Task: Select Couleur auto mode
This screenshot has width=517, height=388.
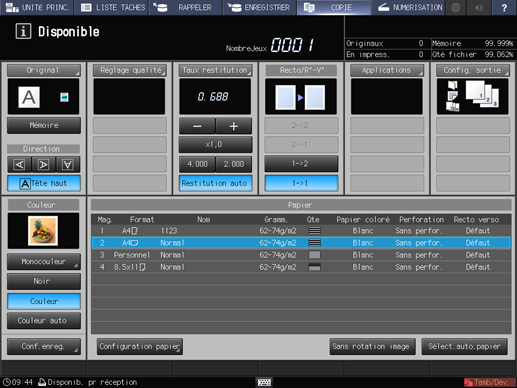Action: point(44,321)
